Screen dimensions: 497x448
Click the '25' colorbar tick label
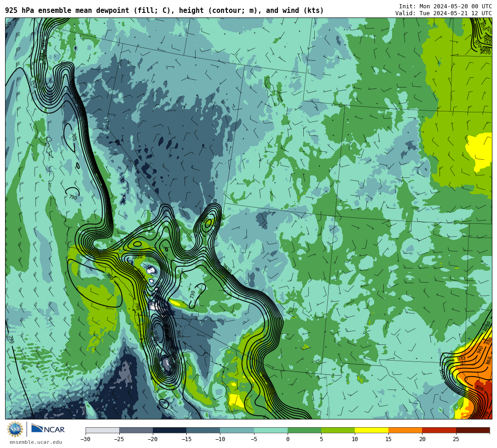click(x=456, y=439)
